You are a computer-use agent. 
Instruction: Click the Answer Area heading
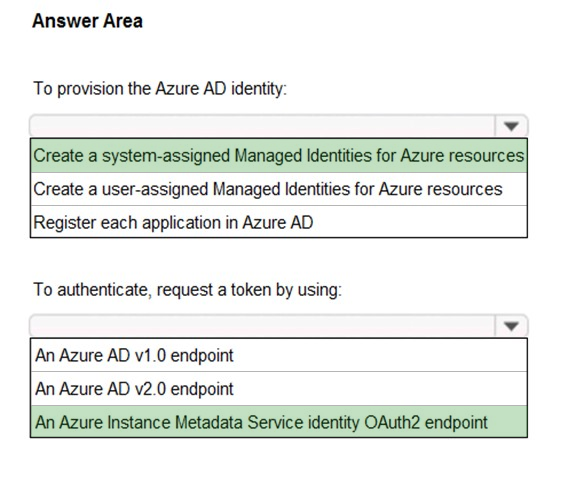pos(87,21)
